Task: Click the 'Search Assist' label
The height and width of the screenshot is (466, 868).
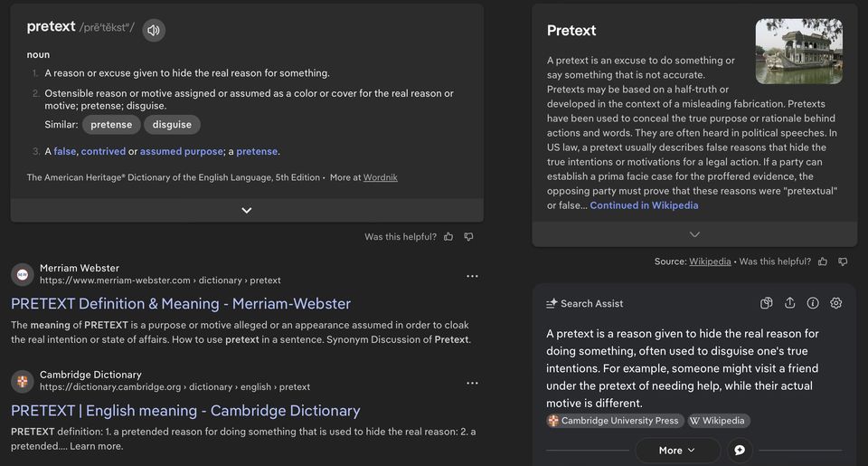Action: click(x=591, y=304)
